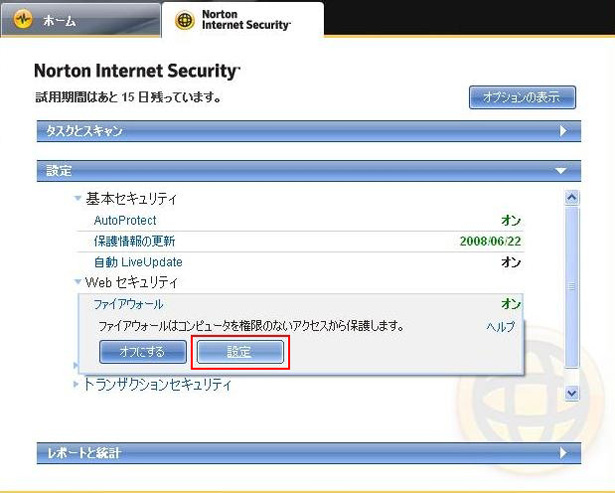Click the scrollbar down arrow
Viewport: 615px width, 493px height.
pyautogui.click(x=572, y=393)
